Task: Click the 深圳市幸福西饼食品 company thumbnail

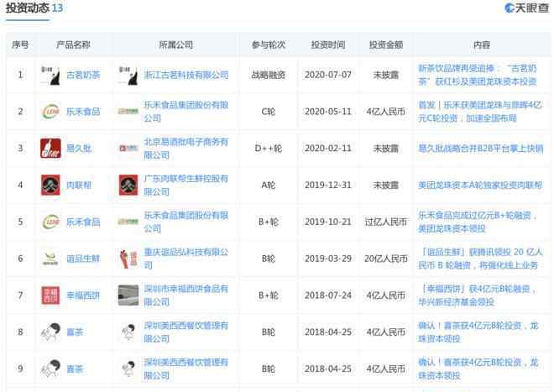Action: coord(128,295)
